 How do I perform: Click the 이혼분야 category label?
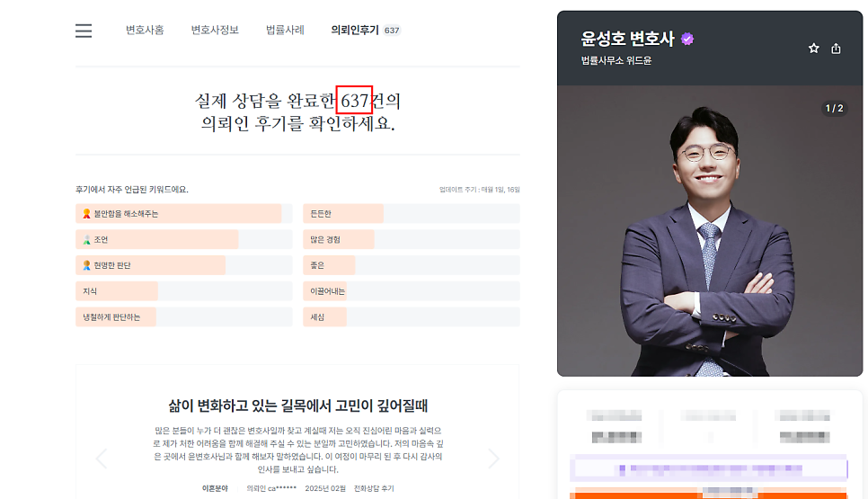[215, 488]
